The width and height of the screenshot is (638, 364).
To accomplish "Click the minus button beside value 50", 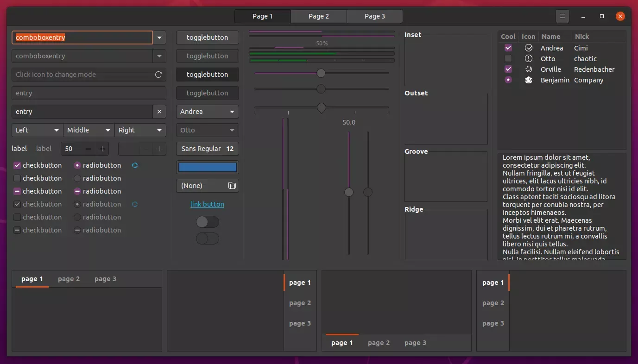I will [x=88, y=149].
